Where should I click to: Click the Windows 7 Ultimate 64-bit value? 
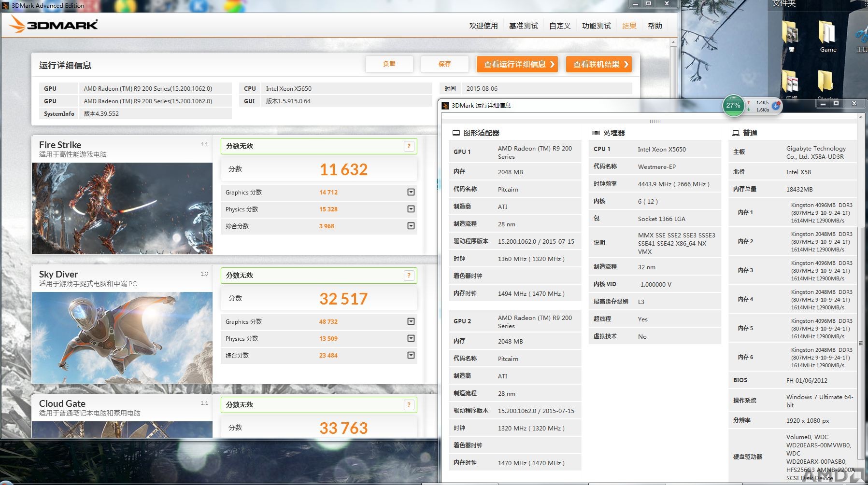click(820, 401)
